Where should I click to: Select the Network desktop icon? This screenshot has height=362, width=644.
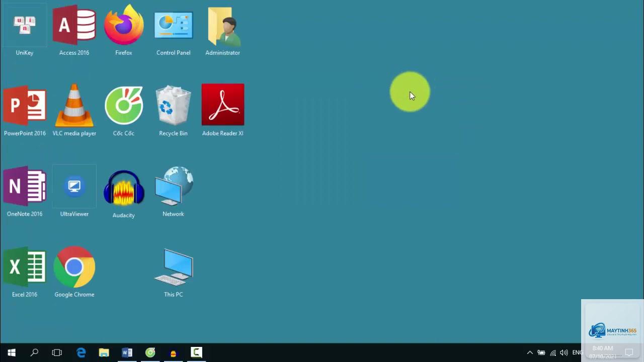(x=173, y=192)
